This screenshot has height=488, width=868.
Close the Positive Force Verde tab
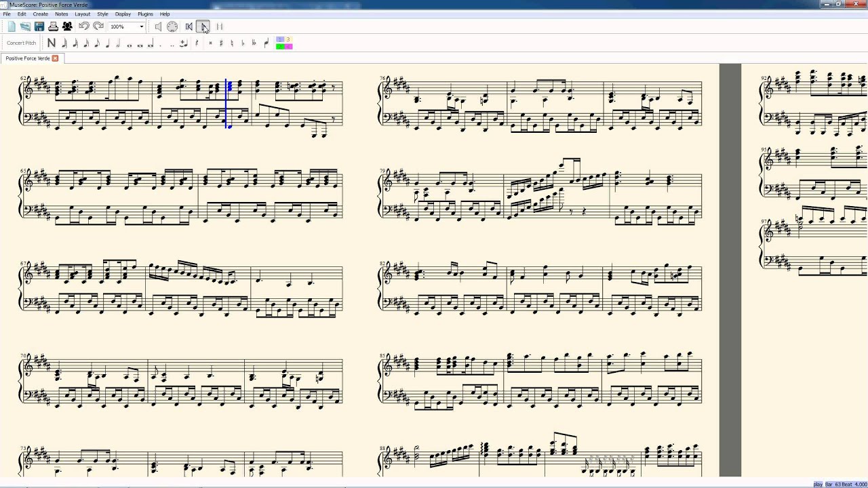click(x=56, y=58)
